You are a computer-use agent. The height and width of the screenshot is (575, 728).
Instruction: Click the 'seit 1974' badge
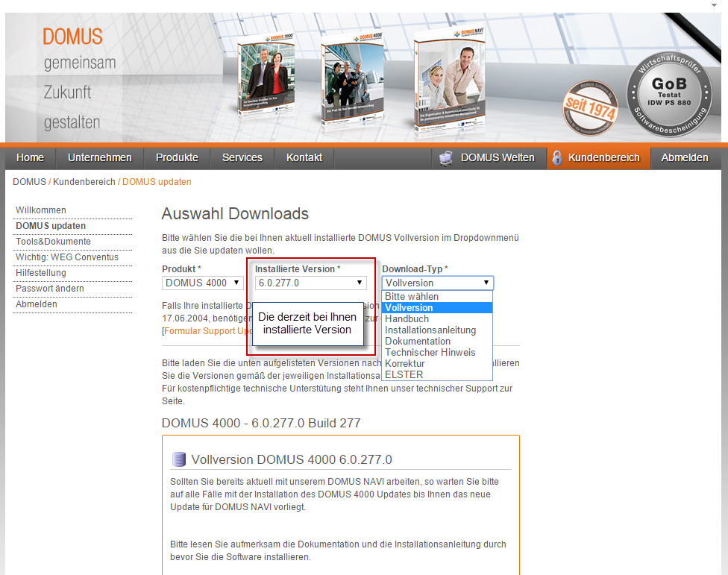point(591,108)
